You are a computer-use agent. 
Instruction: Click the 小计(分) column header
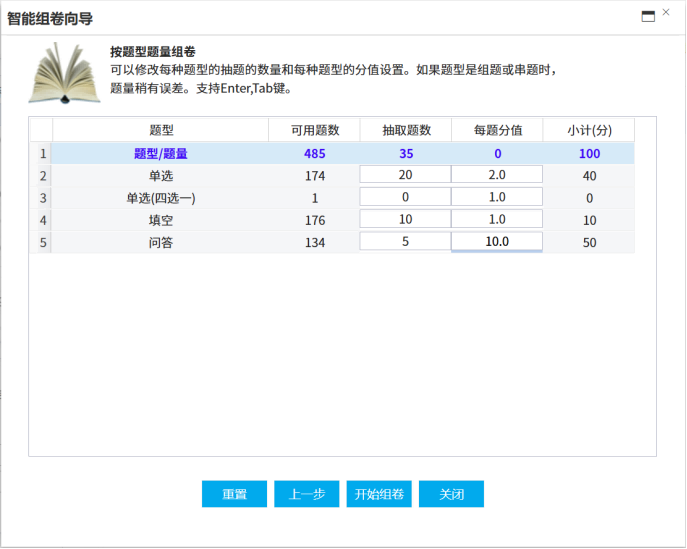click(x=588, y=130)
